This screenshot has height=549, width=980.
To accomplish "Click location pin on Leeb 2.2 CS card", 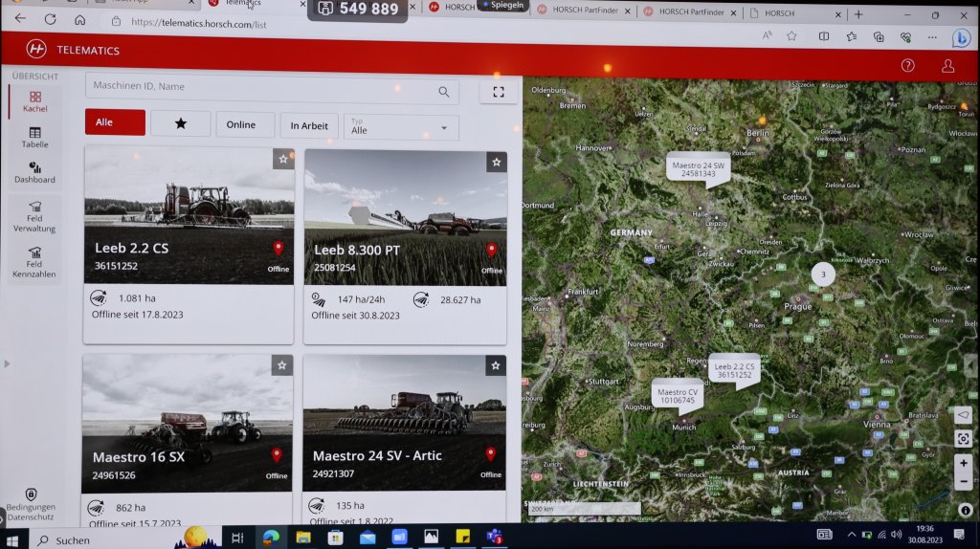I will pos(278,248).
